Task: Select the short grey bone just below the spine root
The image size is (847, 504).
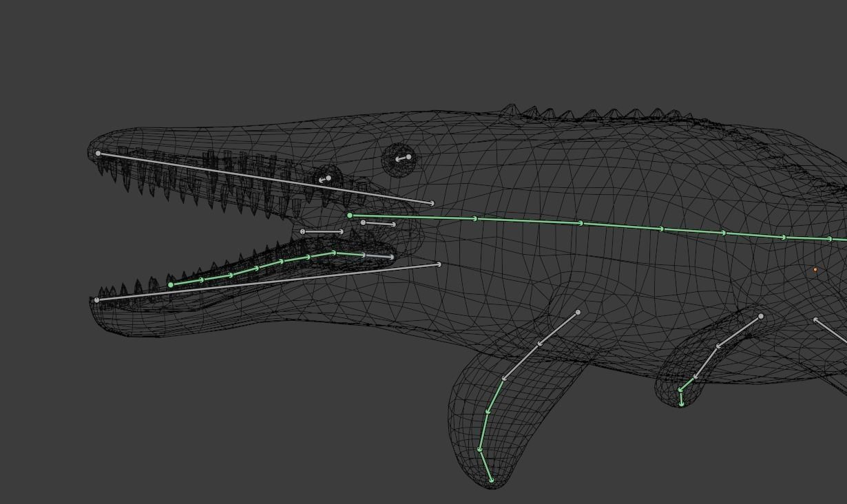Action: 378,224
